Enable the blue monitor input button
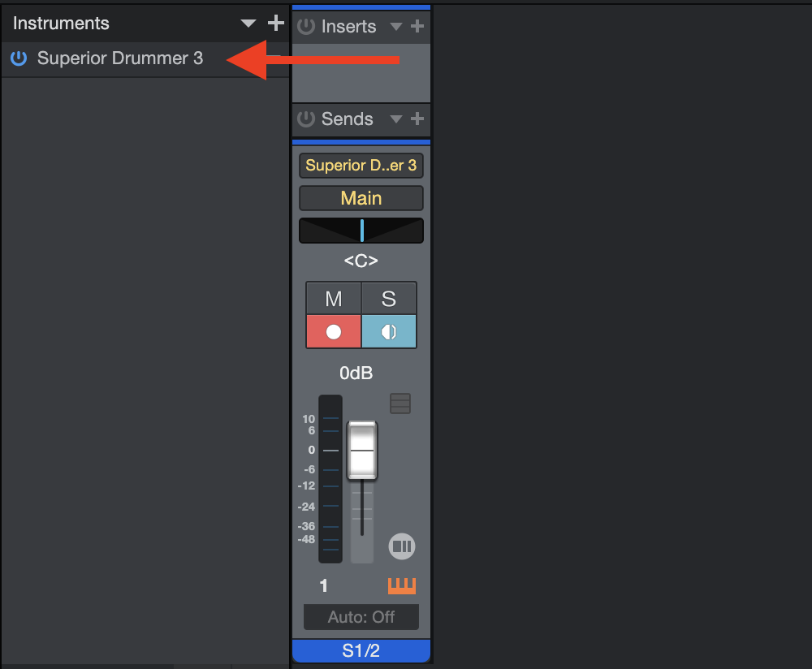 pos(388,331)
